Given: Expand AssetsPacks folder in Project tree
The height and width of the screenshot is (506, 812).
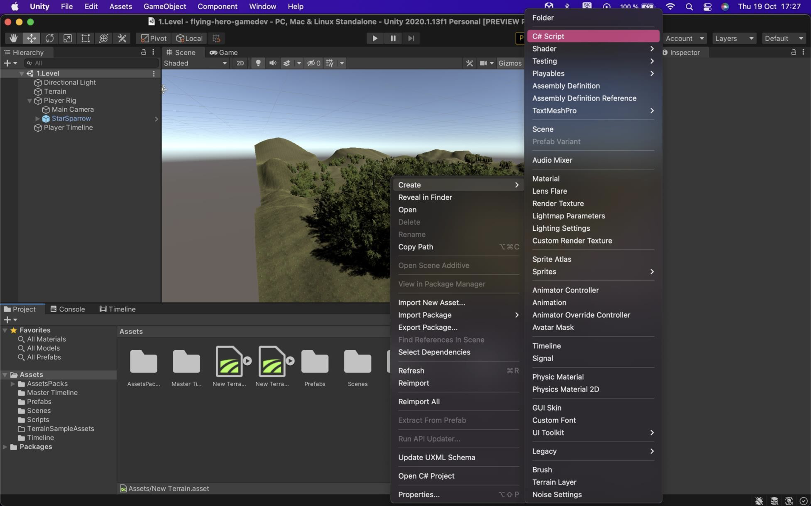Looking at the screenshot, I should coord(13,384).
